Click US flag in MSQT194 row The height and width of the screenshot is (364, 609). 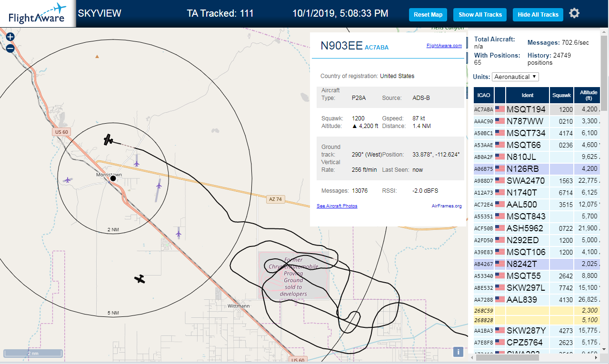500,109
